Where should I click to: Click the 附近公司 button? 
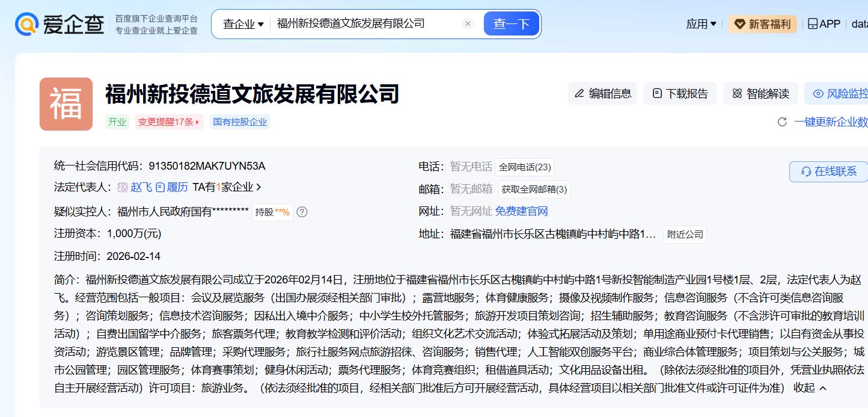(685, 235)
